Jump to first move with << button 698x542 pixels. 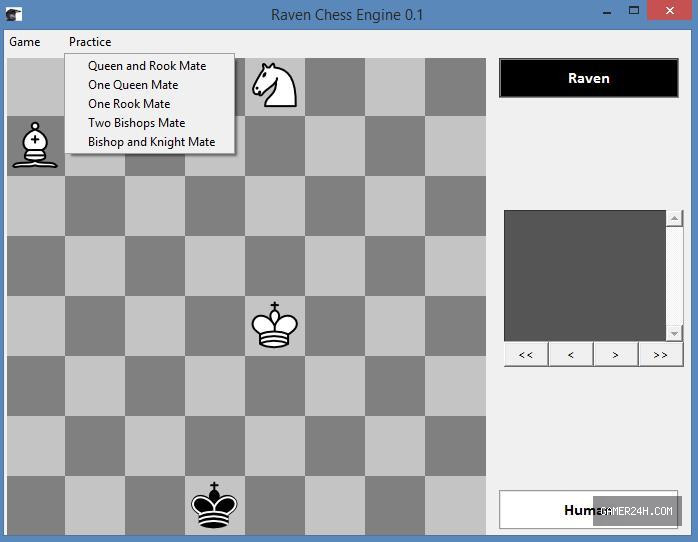526,355
